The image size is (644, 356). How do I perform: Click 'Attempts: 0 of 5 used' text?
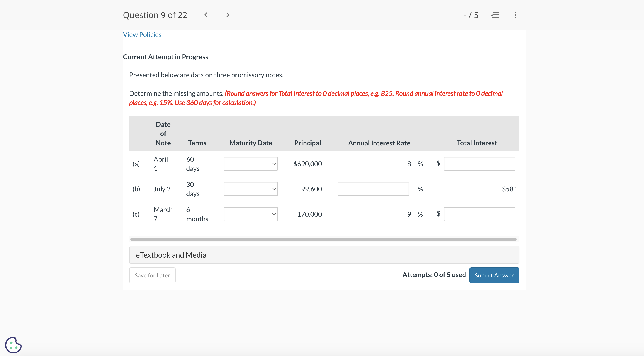pyautogui.click(x=434, y=275)
